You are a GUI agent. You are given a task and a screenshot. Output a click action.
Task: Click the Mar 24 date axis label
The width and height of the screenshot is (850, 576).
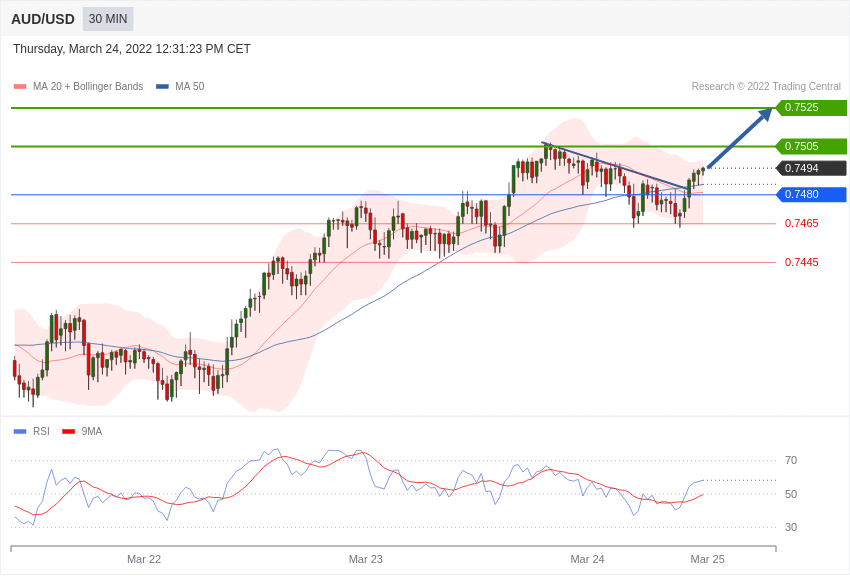click(587, 559)
